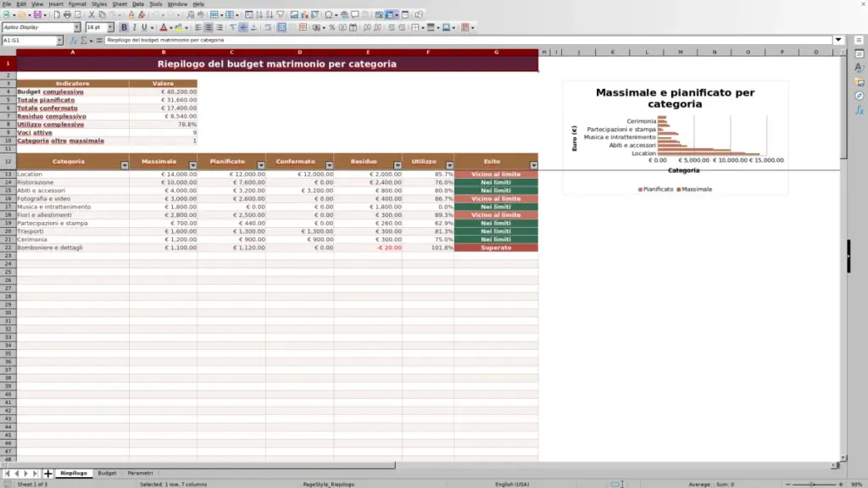This screenshot has width=868, height=488.
Task: Add a new sheet with plus button
Action: tap(47, 473)
